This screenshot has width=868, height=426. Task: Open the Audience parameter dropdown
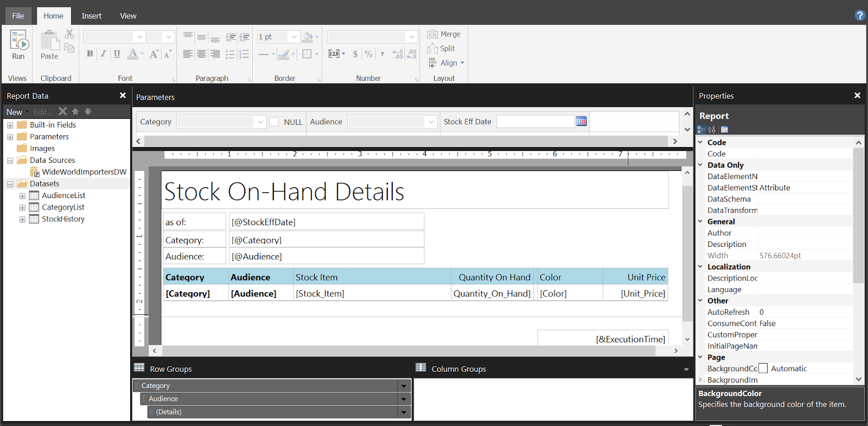click(431, 122)
